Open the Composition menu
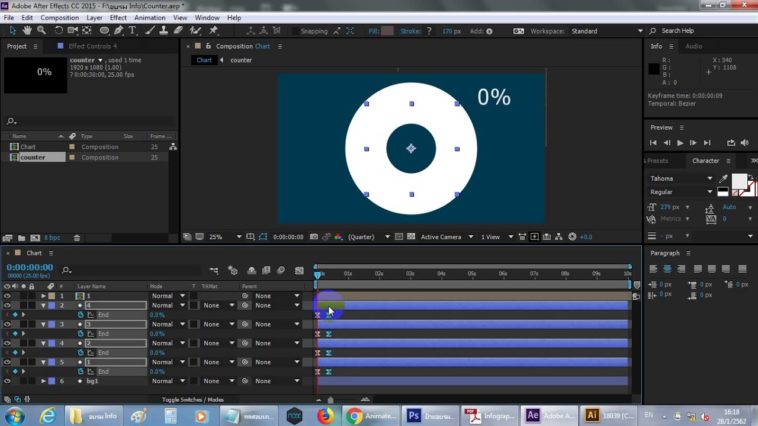The width and height of the screenshot is (758, 426). pos(60,18)
